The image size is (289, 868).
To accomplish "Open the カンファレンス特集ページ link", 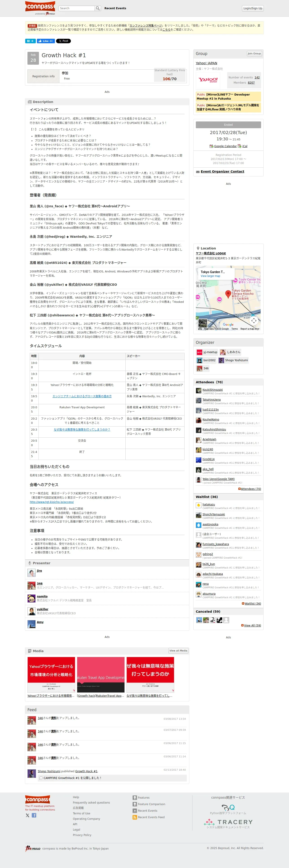I will click(146, 25).
